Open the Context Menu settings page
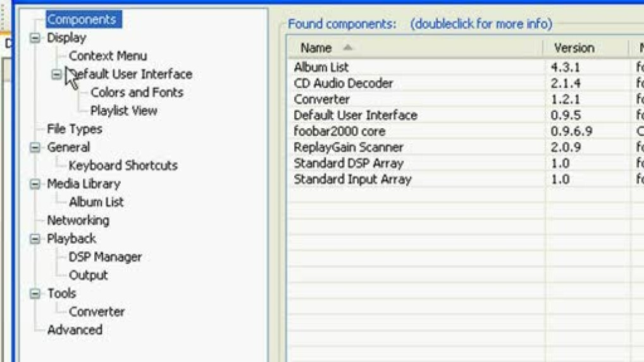Viewport: 644px width, 362px height. tap(108, 56)
